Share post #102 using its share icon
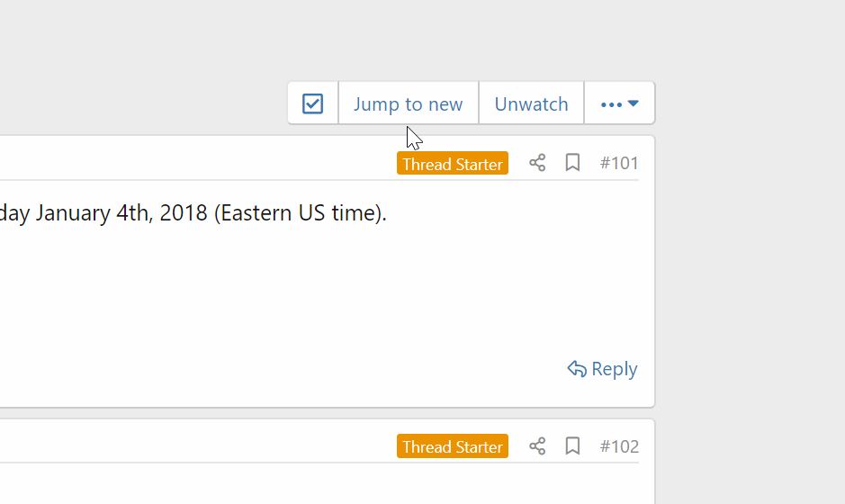845x504 pixels. tap(537, 446)
